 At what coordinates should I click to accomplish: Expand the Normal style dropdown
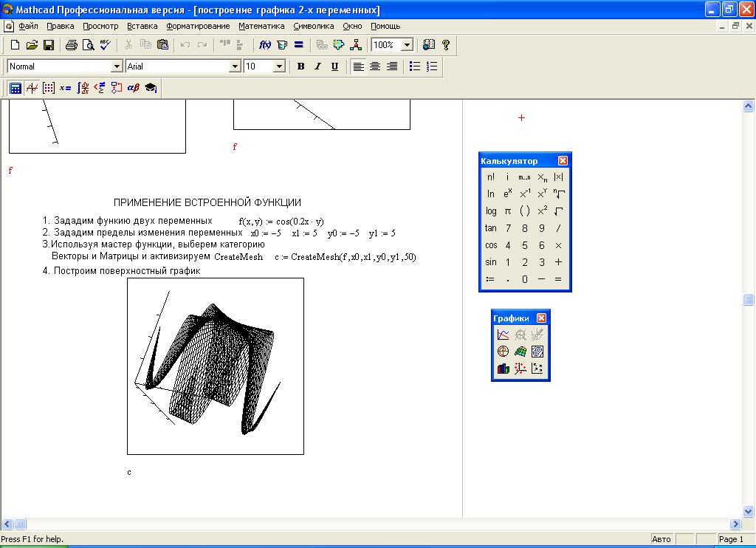117,66
